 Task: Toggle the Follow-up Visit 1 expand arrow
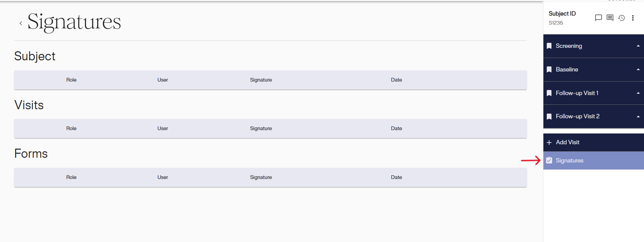click(638, 93)
